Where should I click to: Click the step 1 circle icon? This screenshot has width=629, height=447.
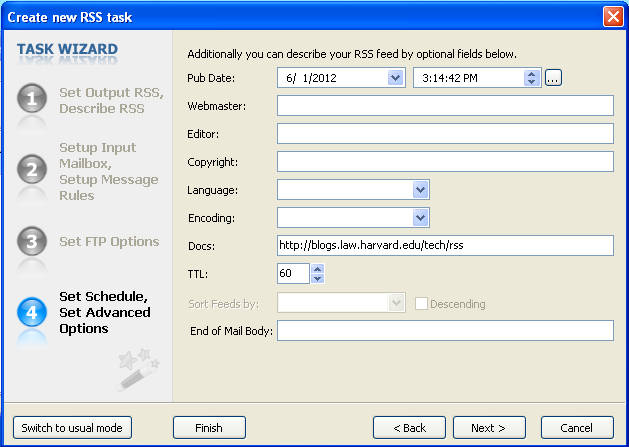(x=32, y=100)
